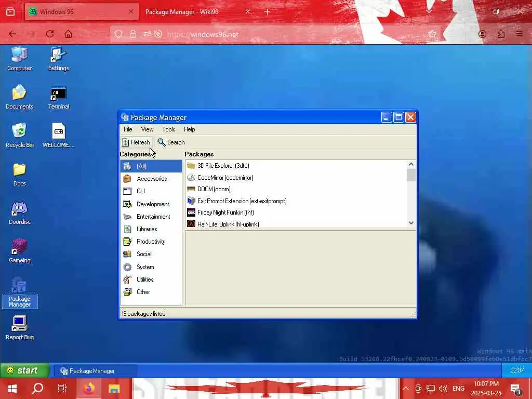The width and height of the screenshot is (532, 399).
Task: Click the Refresh toolbar button
Action: [136, 142]
